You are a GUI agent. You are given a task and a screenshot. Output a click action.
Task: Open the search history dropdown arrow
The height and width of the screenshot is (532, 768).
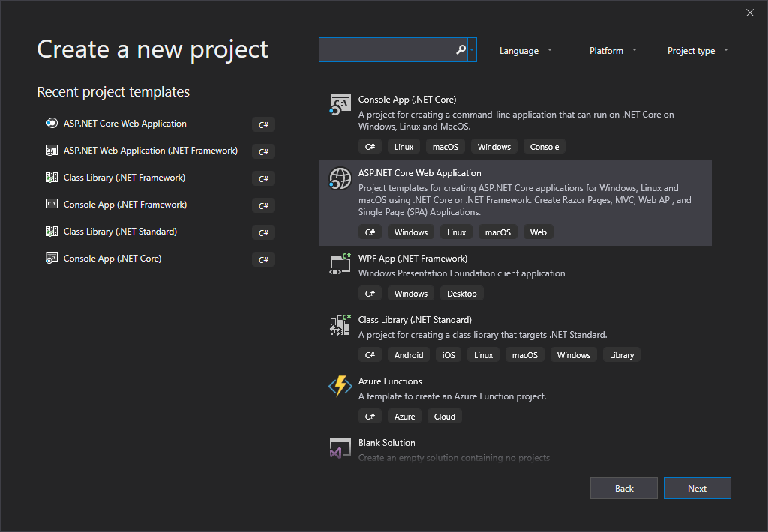click(x=472, y=50)
